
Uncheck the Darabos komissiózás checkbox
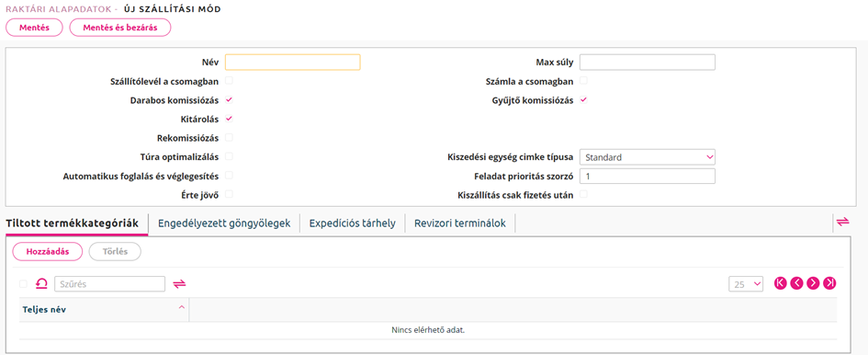coord(230,100)
